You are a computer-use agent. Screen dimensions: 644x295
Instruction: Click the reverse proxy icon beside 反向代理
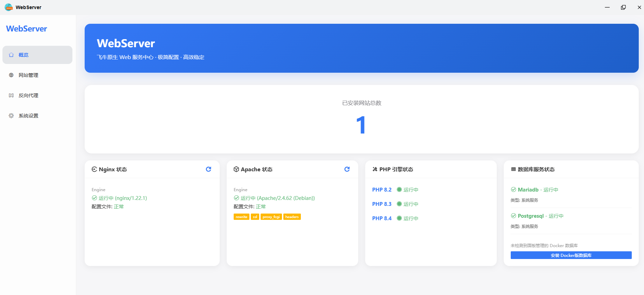(11, 95)
